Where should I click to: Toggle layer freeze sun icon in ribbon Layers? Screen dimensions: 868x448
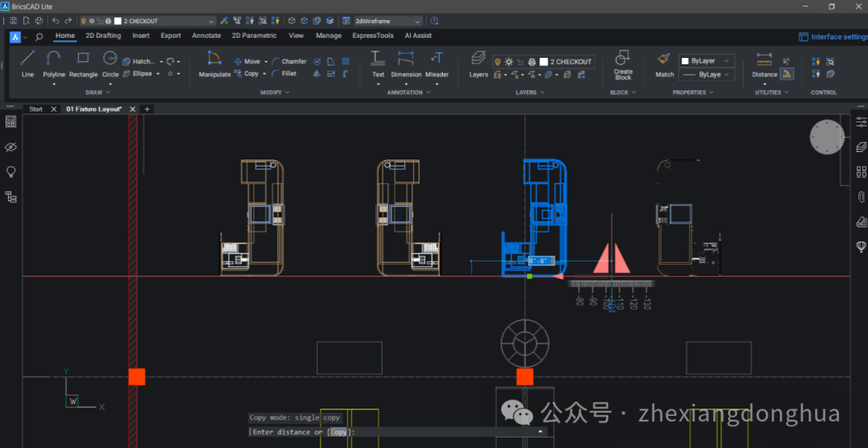tap(509, 61)
